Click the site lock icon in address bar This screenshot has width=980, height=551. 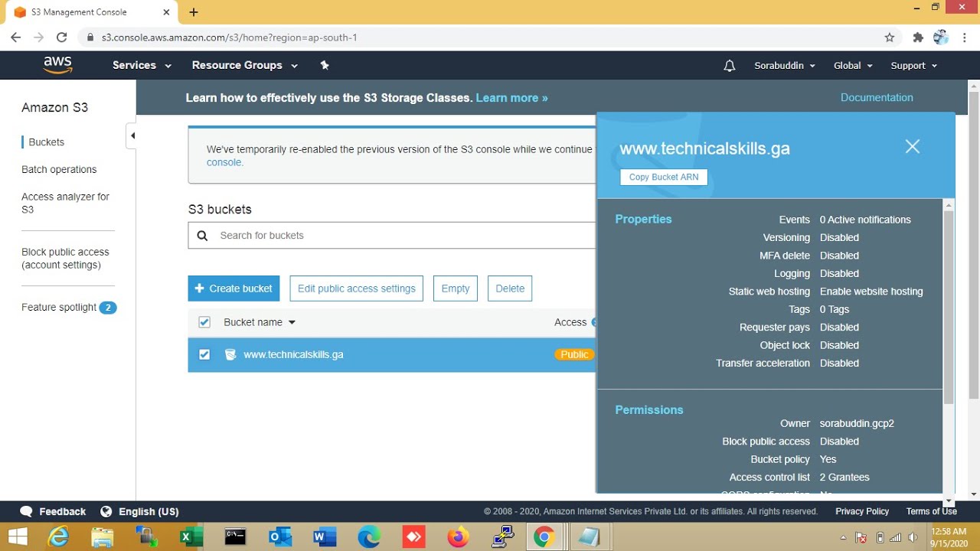[x=90, y=37]
